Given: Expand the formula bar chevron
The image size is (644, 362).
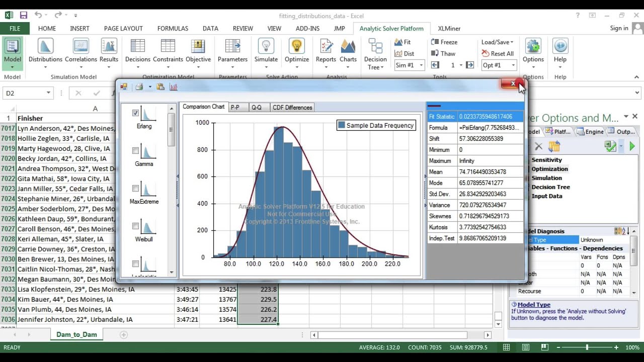Looking at the screenshot, I should [637, 93].
